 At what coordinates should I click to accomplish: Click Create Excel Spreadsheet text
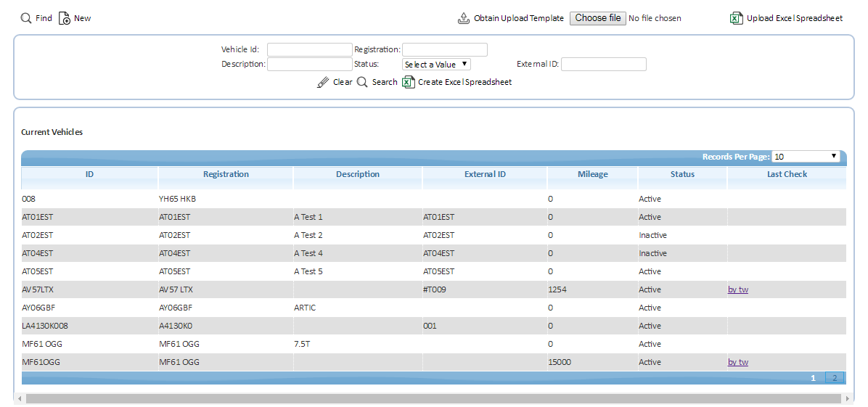465,82
